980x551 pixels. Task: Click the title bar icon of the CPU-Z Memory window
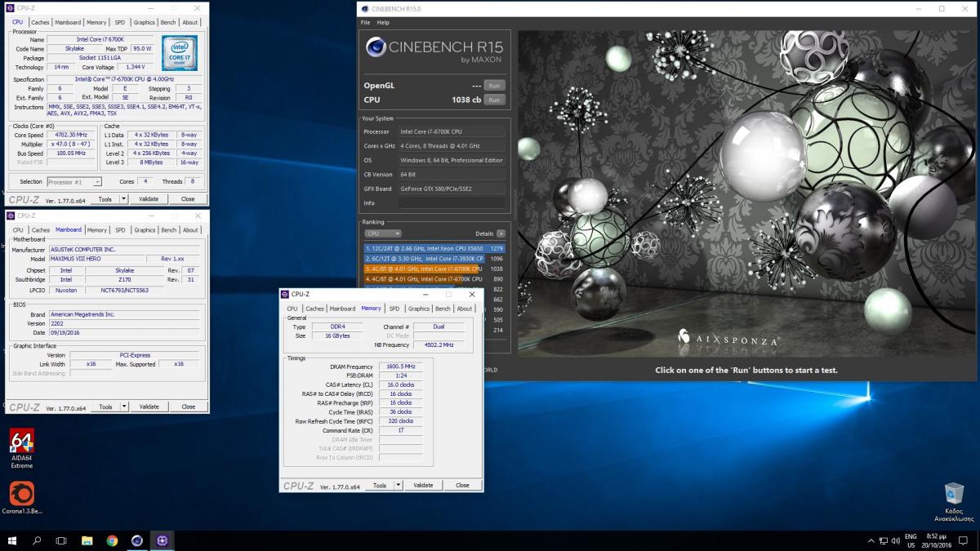click(x=285, y=294)
